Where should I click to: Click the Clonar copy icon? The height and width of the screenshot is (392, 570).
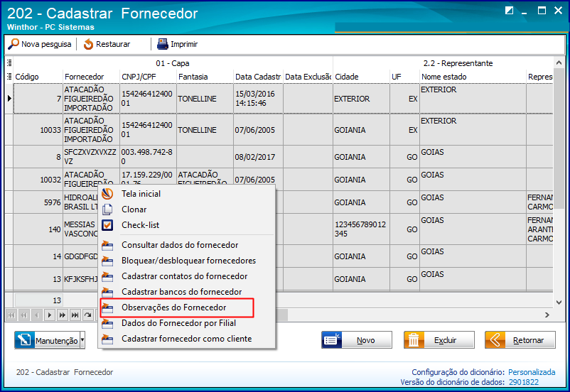[x=107, y=209]
